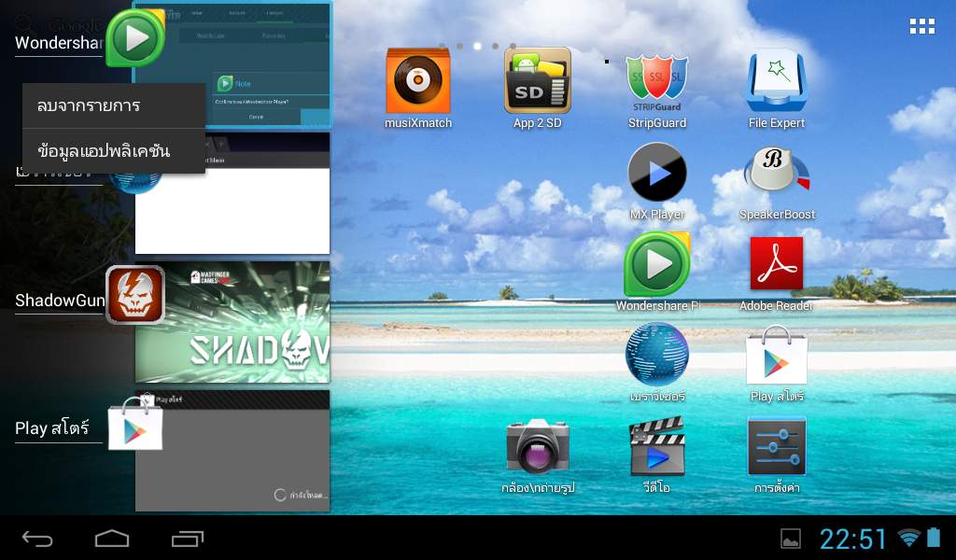Open the Camera app
Viewport: 956px width, 560px height.
[x=537, y=447]
